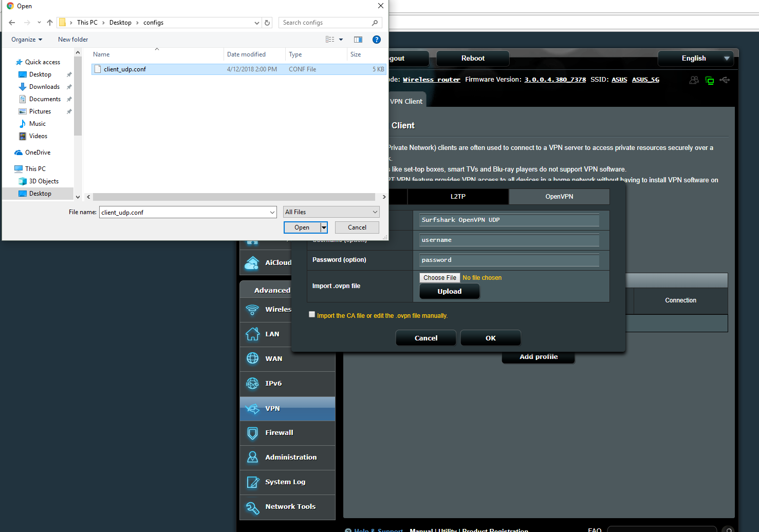The width and height of the screenshot is (759, 532).
Task: Click the file dialog horizontal scrollbar
Action: click(x=234, y=197)
